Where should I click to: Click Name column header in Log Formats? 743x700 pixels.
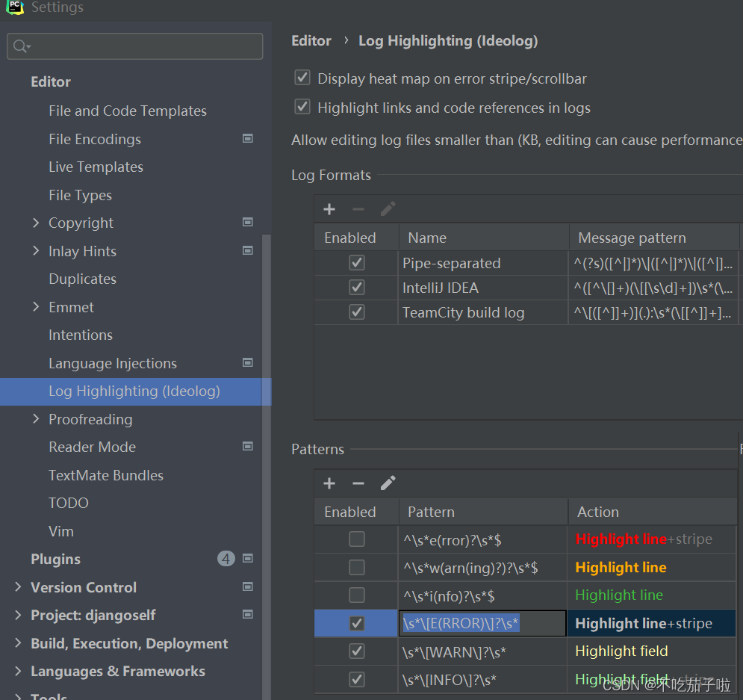(x=484, y=238)
